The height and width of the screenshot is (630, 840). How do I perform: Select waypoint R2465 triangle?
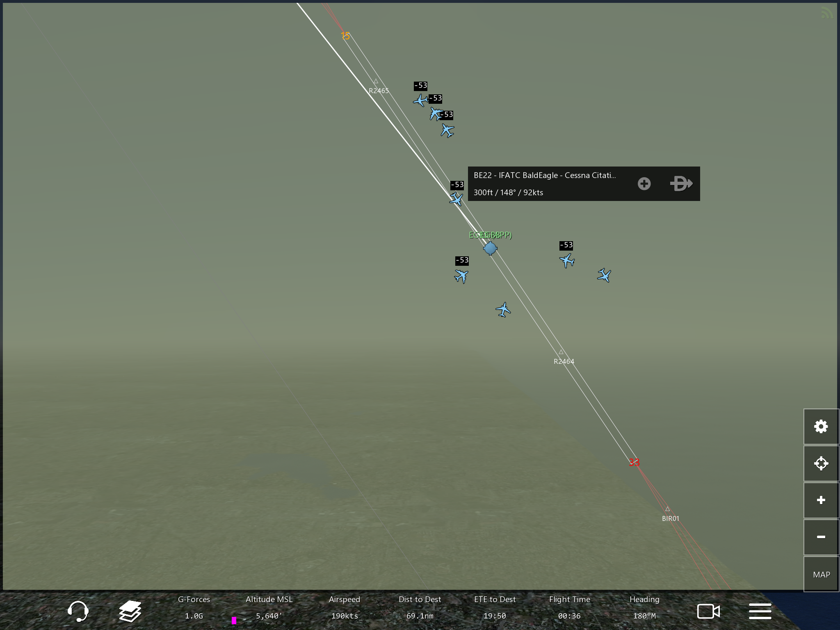click(376, 82)
